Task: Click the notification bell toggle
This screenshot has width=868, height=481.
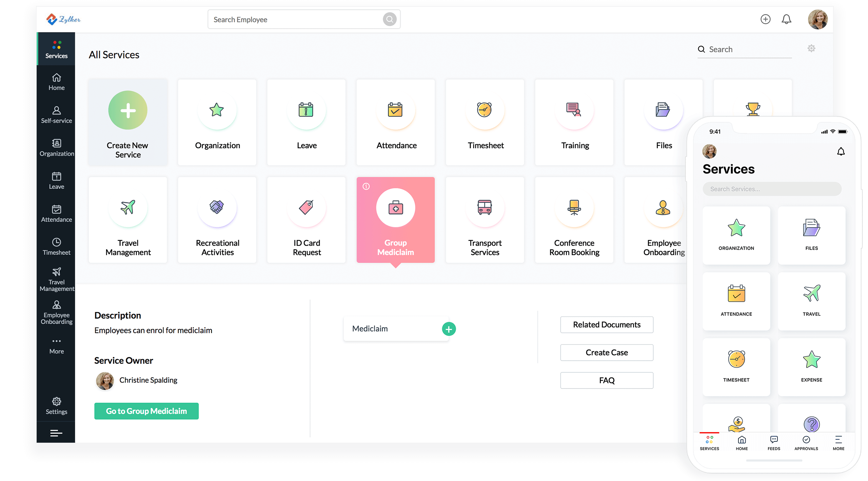Action: pyautogui.click(x=786, y=20)
